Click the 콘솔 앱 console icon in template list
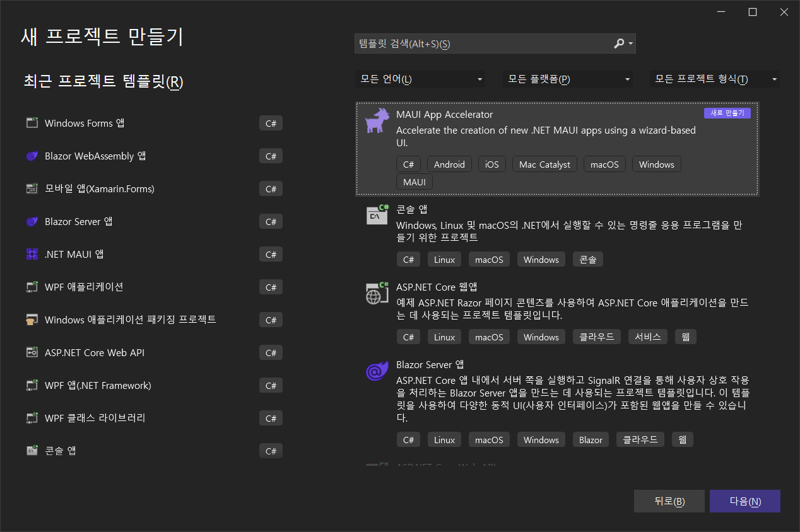Screen dimensions: 800x532 pos(377,215)
